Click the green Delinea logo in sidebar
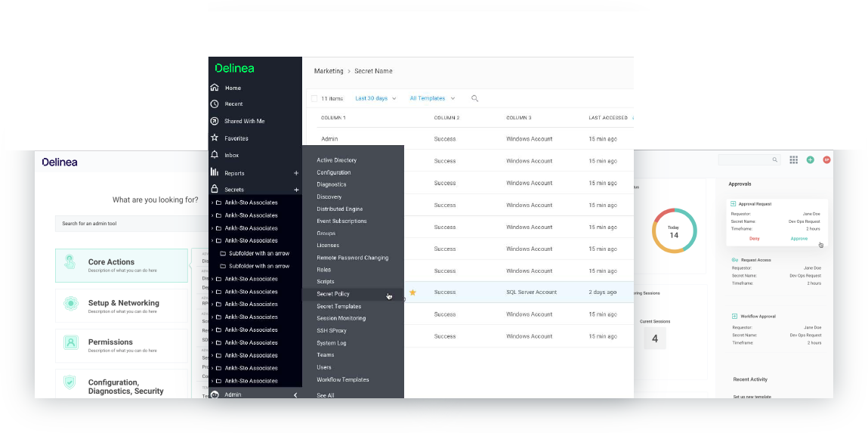 pos(235,68)
